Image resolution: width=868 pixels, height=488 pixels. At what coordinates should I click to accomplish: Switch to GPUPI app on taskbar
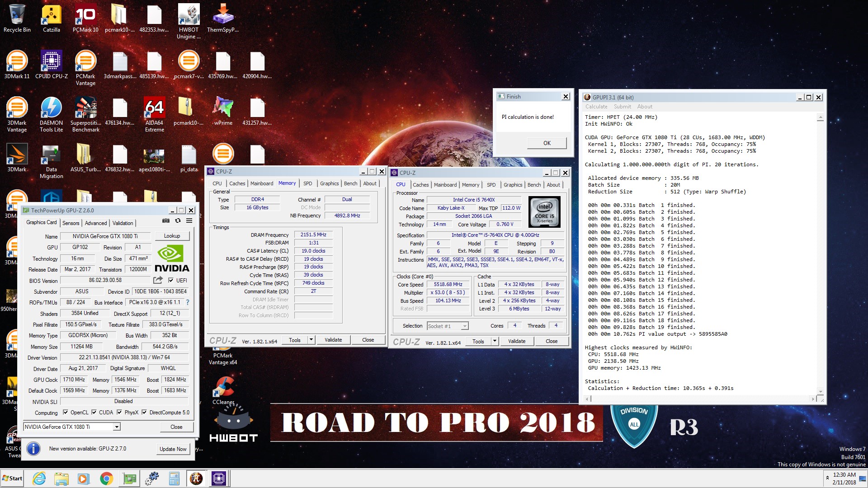[x=196, y=479]
